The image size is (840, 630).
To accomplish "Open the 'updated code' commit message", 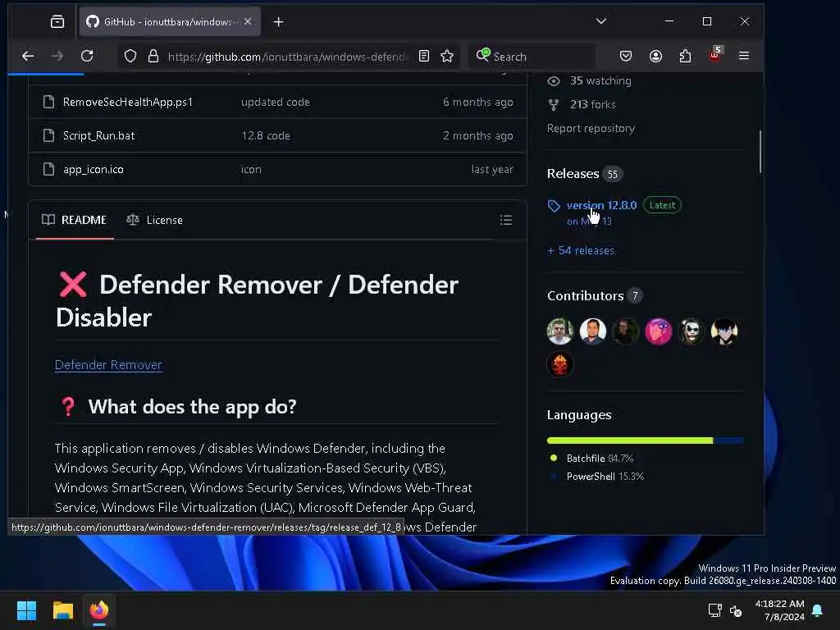I will click(x=276, y=102).
